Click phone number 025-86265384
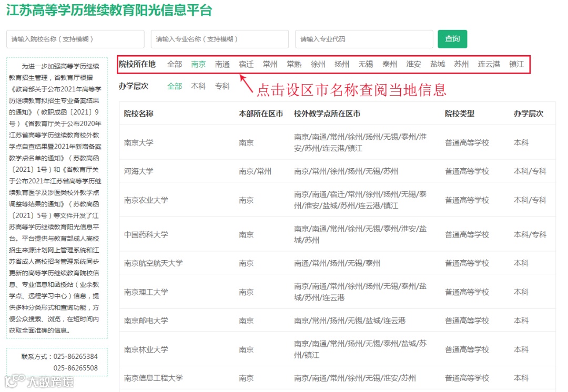This screenshot has height=392, width=568. (76, 356)
